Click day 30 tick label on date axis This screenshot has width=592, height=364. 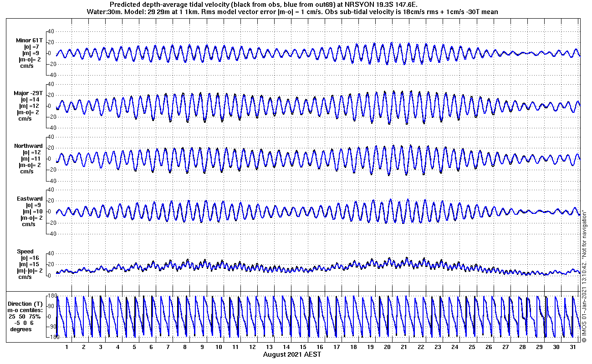tap(556, 347)
